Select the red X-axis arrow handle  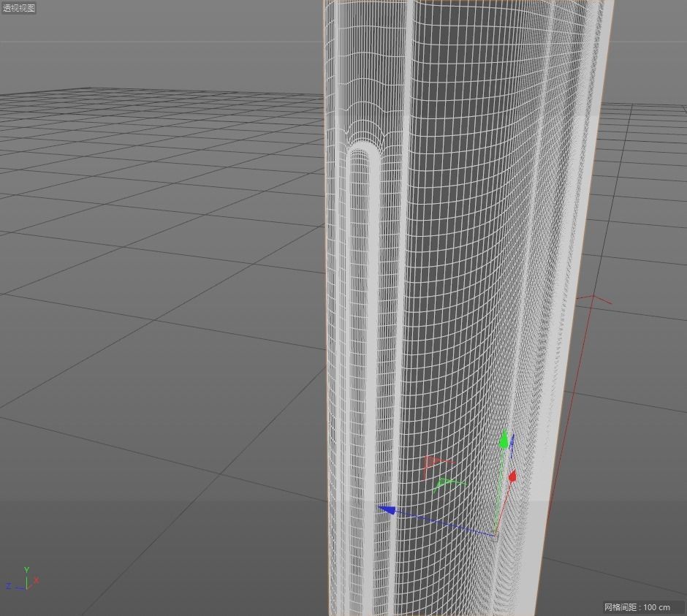tap(512, 476)
